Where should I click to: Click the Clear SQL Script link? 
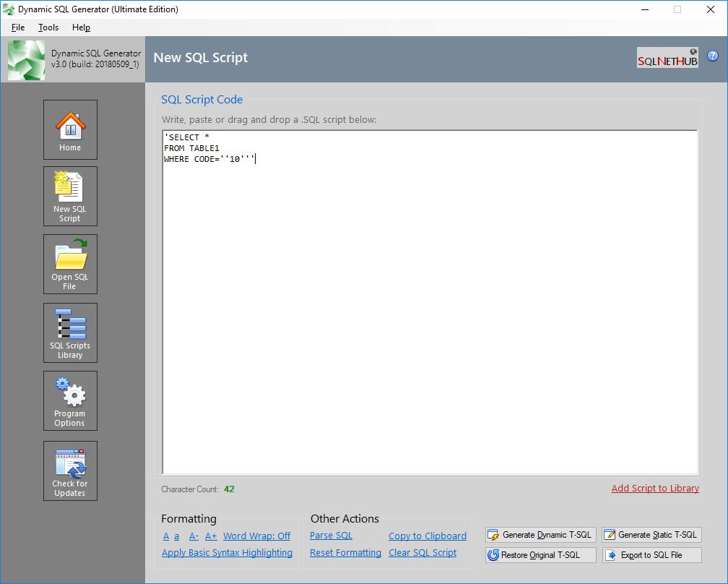(x=422, y=553)
